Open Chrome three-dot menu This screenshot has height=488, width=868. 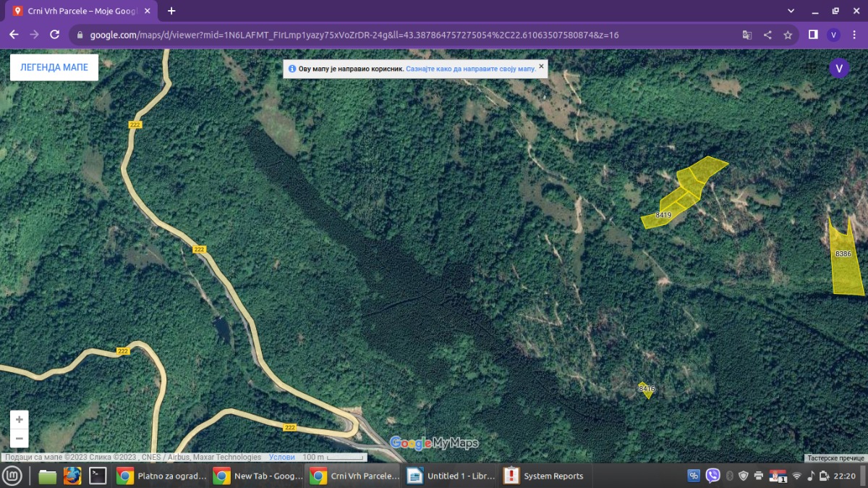pyautogui.click(x=854, y=35)
